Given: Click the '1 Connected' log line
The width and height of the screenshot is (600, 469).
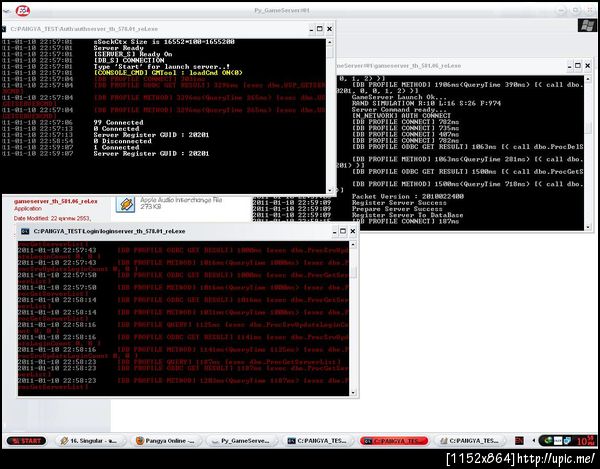Looking at the screenshot, I should [116, 147].
